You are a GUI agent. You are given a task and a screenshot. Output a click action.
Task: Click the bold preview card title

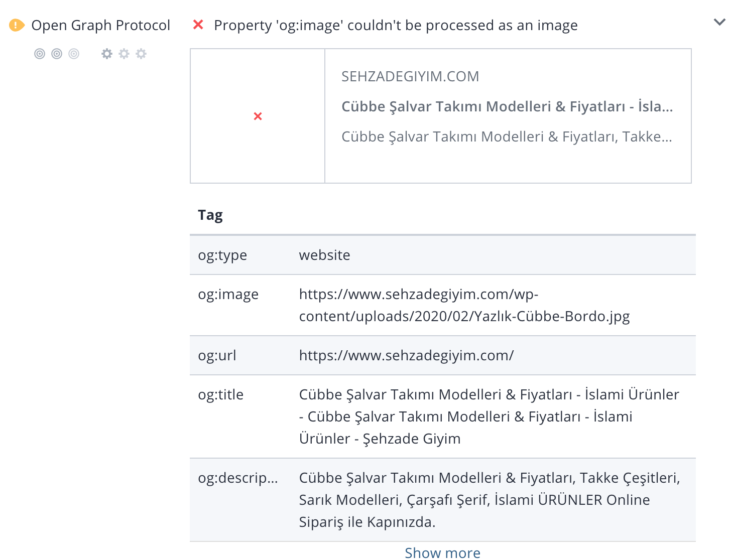point(507,106)
